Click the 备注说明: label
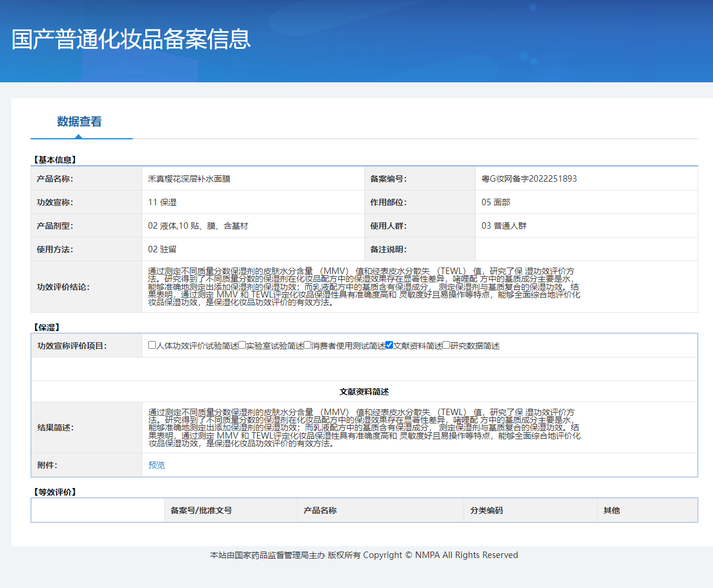Viewport: 713px width, 588px height. (388, 249)
